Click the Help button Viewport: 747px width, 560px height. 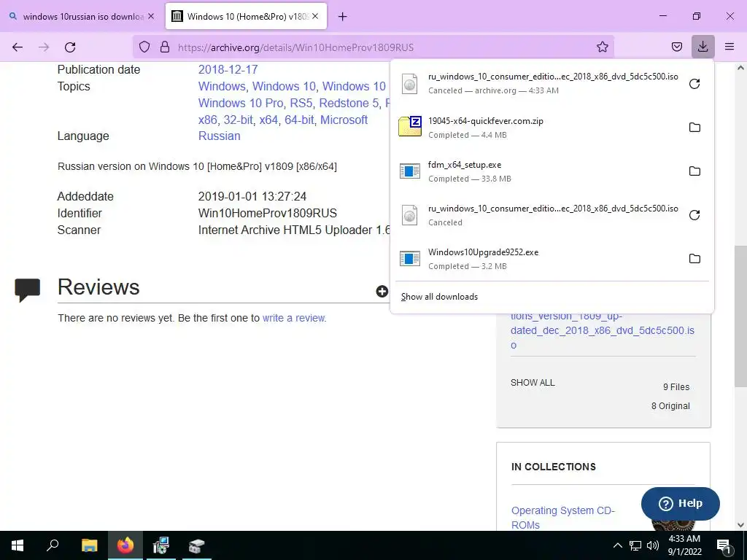pos(681,503)
